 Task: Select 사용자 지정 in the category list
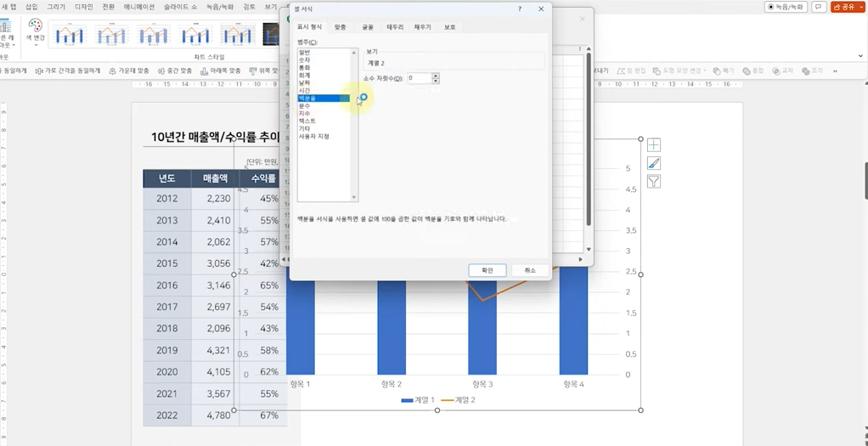[x=314, y=136]
